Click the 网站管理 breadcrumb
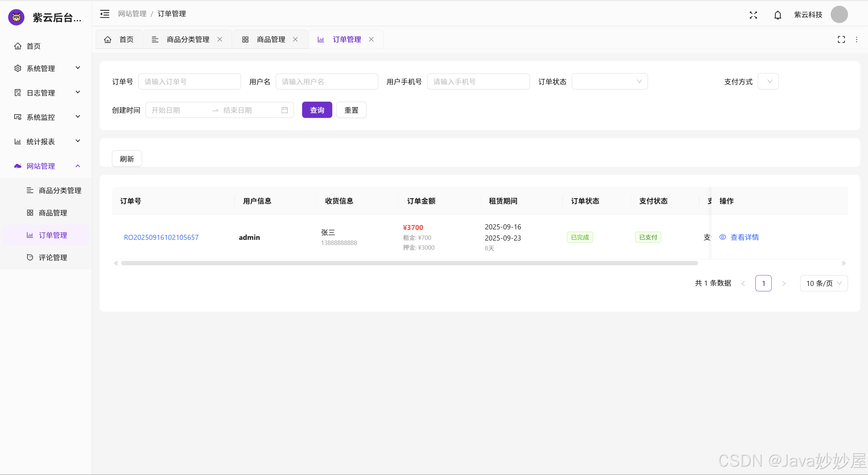Viewport: 868px width, 475px height. coord(132,14)
